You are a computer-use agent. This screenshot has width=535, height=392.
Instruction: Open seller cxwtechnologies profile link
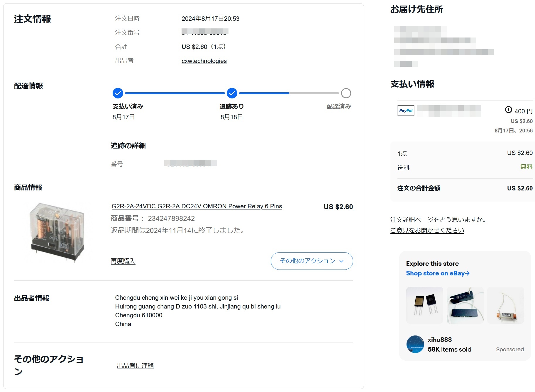point(204,61)
